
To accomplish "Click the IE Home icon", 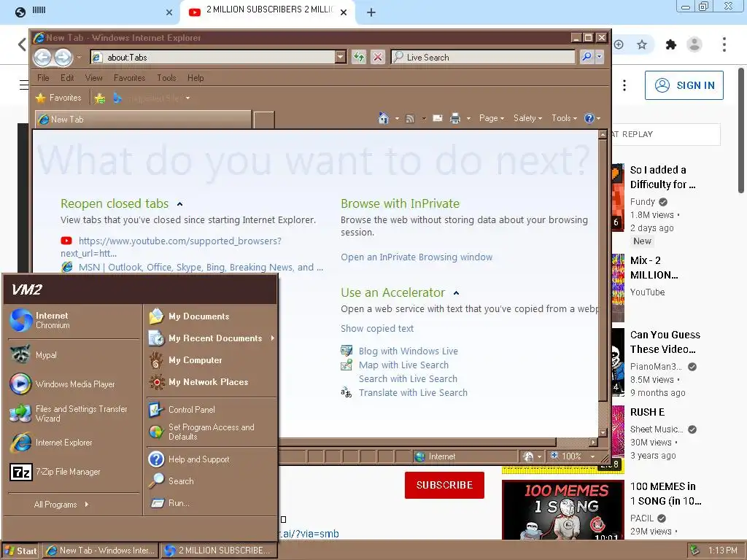I will [x=384, y=118].
